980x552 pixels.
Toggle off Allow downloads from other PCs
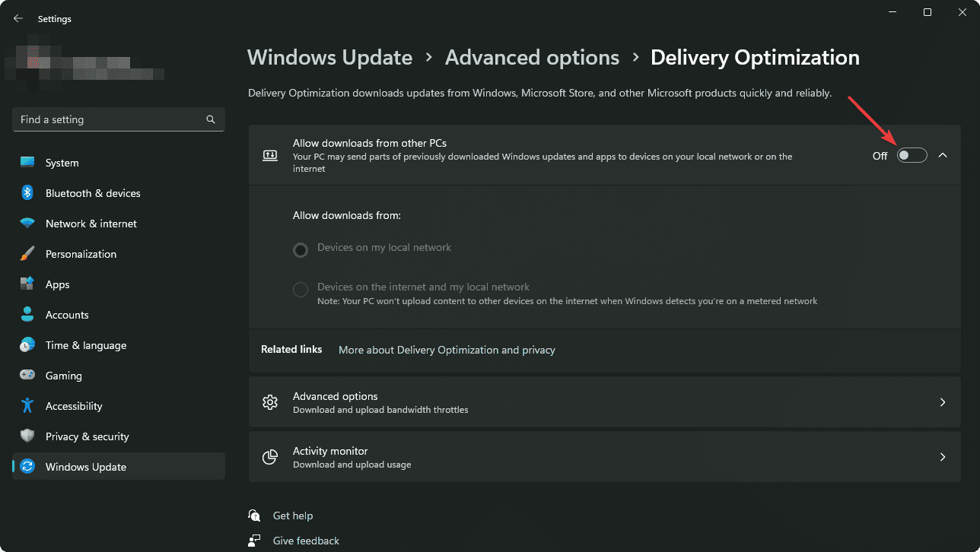coord(911,154)
